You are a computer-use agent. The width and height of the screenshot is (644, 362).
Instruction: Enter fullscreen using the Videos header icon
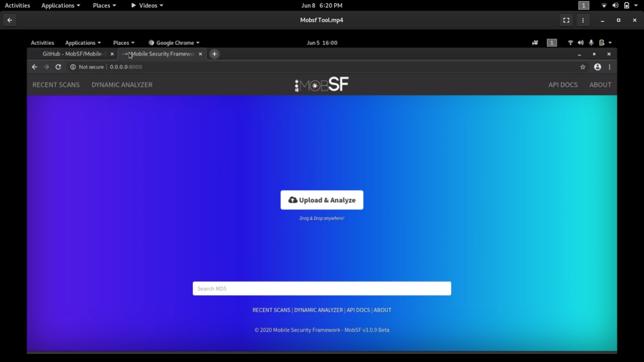[x=566, y=20]
